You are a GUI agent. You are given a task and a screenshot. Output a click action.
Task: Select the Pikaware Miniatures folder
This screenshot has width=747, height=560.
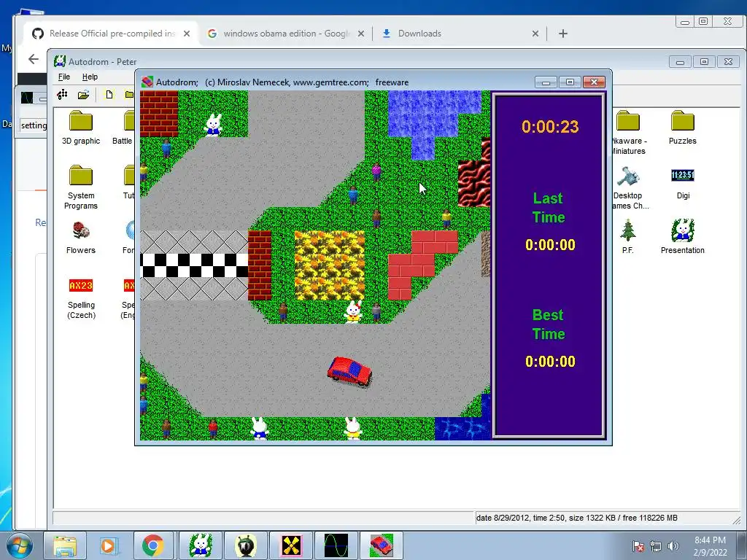(628, 133)
